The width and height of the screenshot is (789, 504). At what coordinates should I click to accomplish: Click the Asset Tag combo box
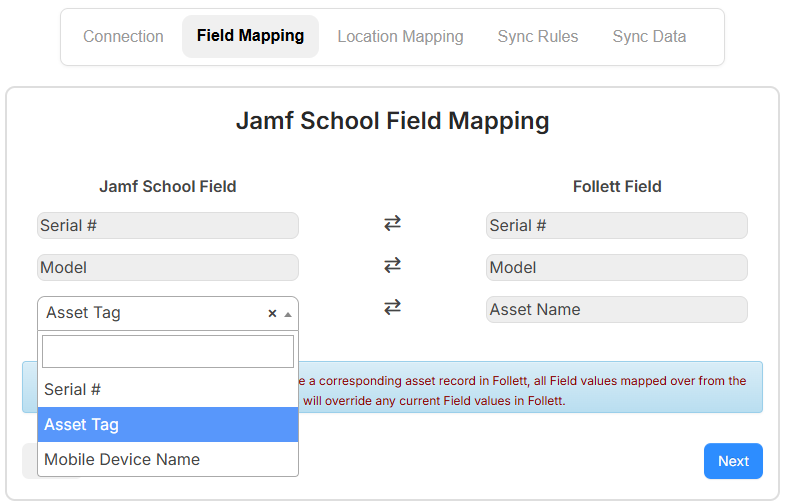coord(168,313)
